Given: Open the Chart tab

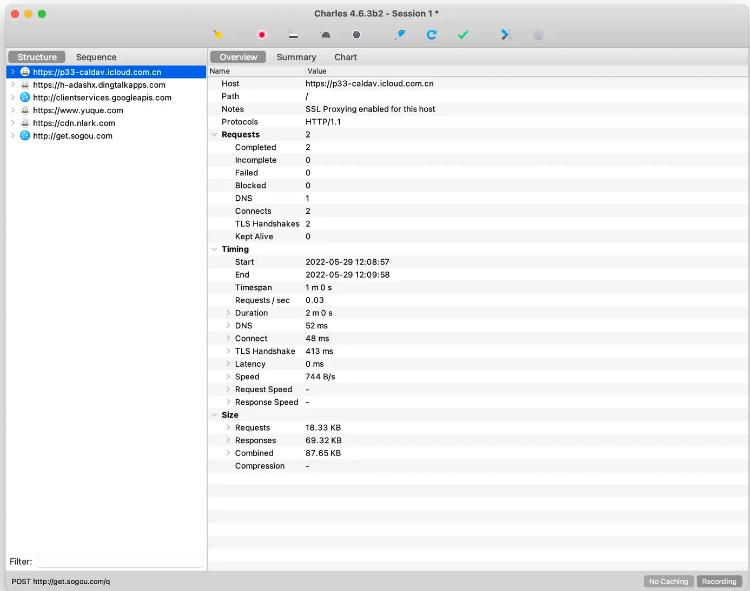Looking at the screenshot, I should (x=345, y=57).
